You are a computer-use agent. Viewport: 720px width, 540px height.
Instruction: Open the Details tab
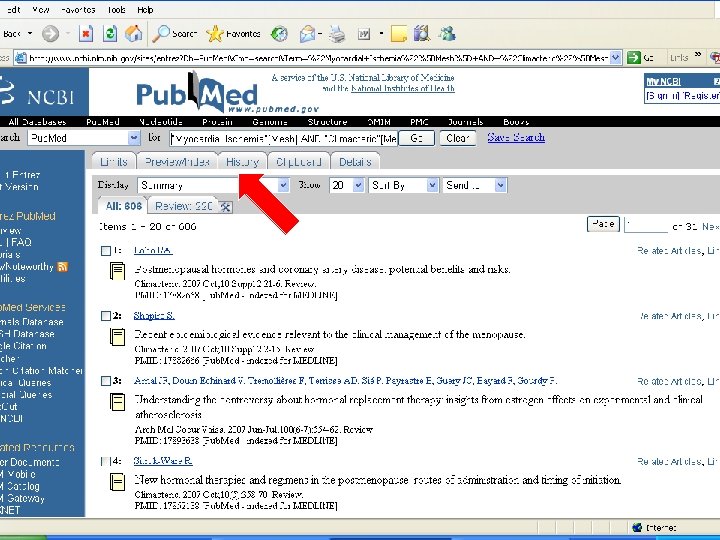point(355,162)
